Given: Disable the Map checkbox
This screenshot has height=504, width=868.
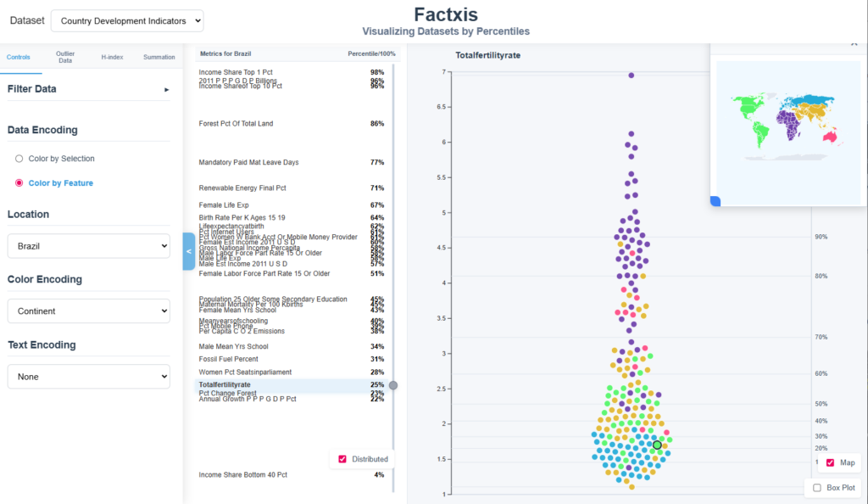Looking at the screenshot, I should coord(830,462).
